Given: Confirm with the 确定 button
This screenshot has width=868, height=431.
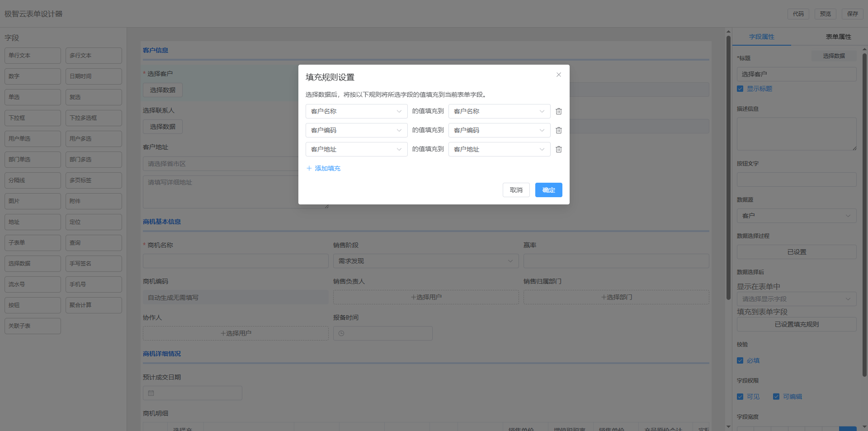Looking at the screenshot, I should (x=548, y=190).
